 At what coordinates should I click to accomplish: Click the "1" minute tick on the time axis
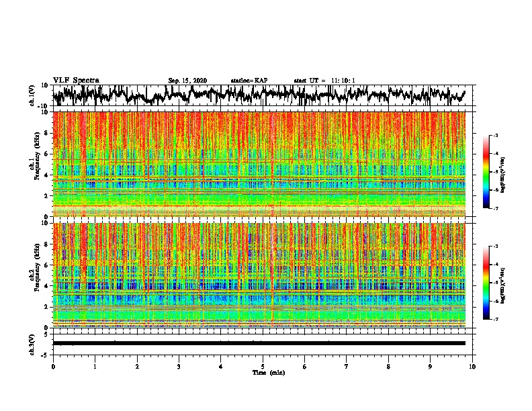click(95, 367)
